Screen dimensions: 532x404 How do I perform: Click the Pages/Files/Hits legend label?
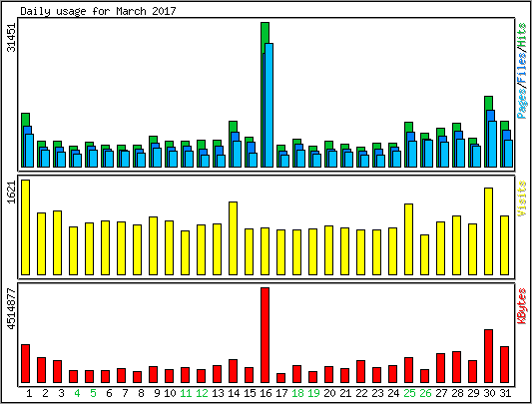522,71
